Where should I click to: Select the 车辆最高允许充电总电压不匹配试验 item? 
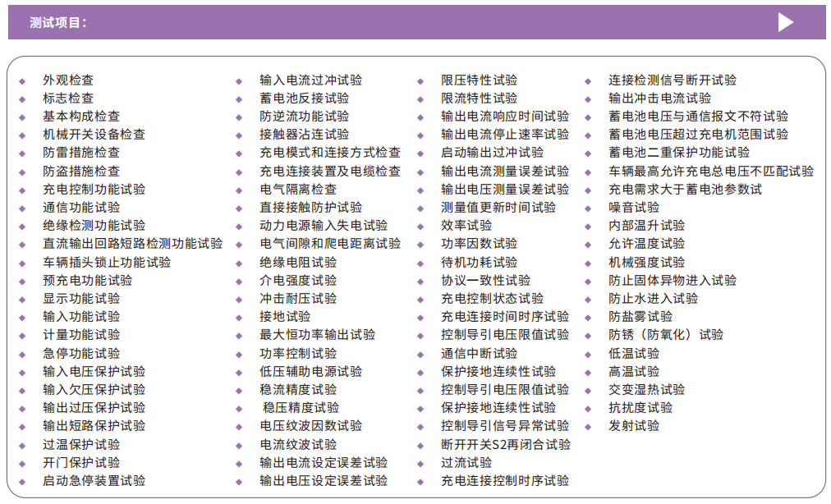pyautogui.click(x=711, y=172)
